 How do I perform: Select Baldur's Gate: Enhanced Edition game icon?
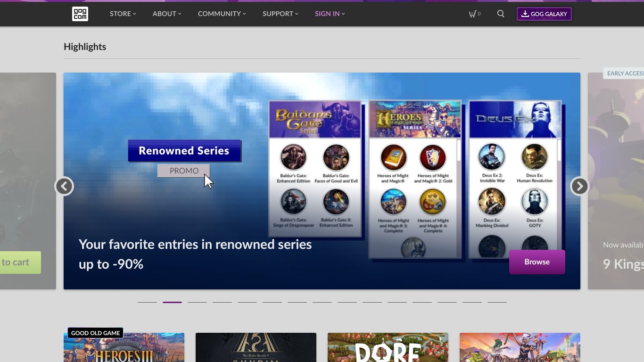(x=292, y=157)
